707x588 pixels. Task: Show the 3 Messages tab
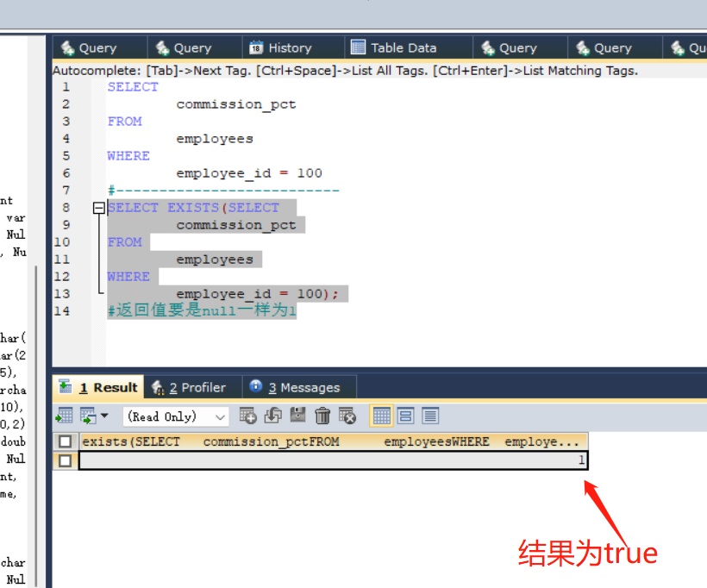click(299, 387)
